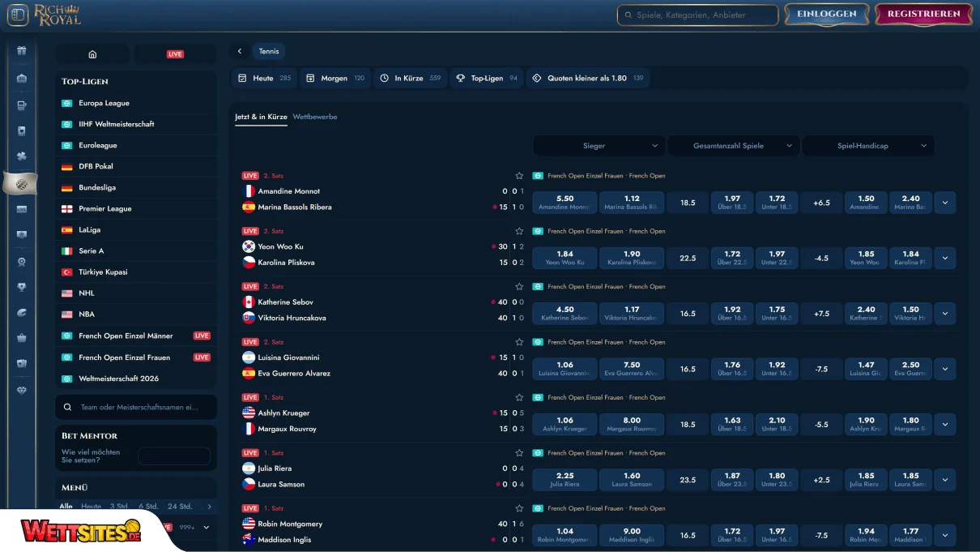980x552 pixels.
Task: Expand more markets for Monnot match
Action: tap(945, 203)
